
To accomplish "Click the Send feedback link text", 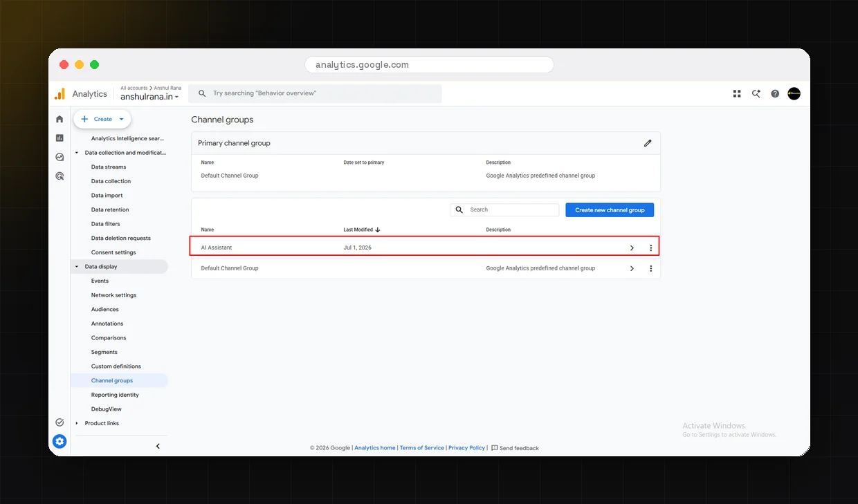I will click(x=519, y=448).
